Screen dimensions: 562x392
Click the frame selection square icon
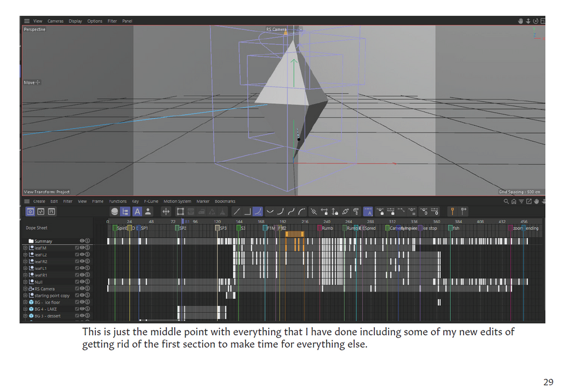(180, 212)
